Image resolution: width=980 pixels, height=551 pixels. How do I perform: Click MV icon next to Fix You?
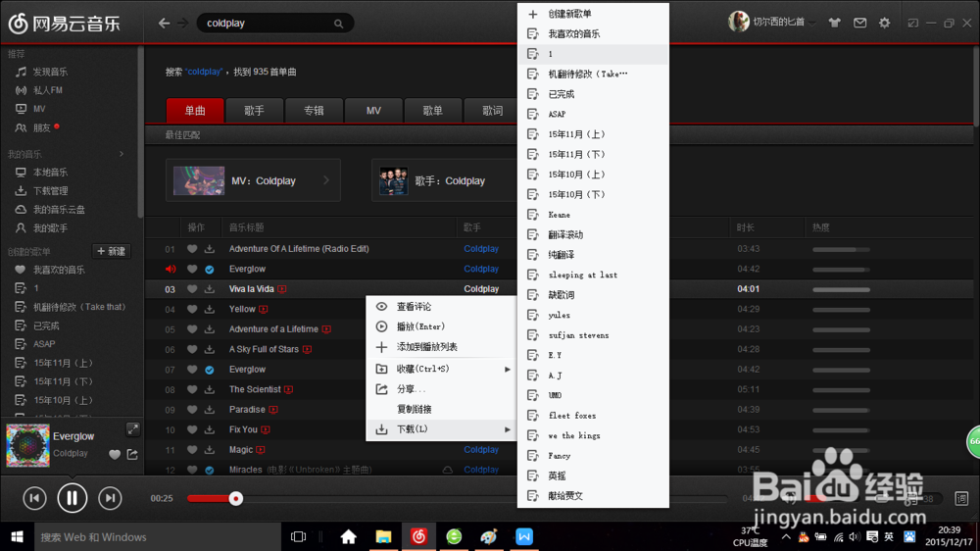pos(266,429)
